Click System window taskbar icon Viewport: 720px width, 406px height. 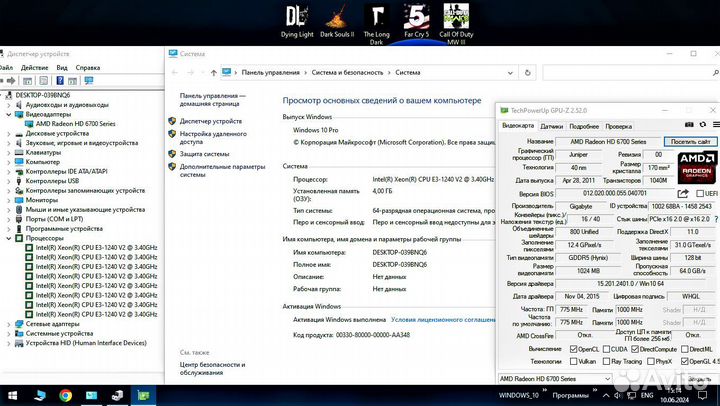point(91,395)
